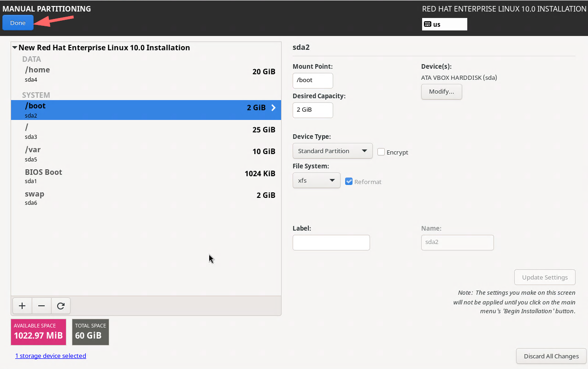
Task: Click the ATA VBOX HARDDISK (sda) text
Action: [x=459, y=77]
